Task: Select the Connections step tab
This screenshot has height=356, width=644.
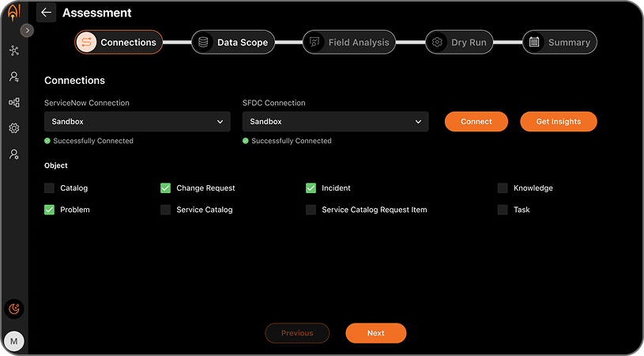Action: [119, 43]
